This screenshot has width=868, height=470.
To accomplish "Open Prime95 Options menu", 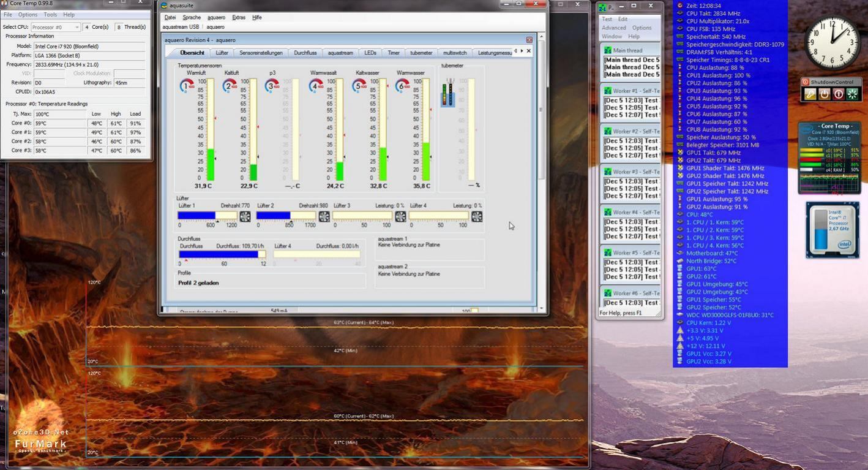I will tap(642, 28).
